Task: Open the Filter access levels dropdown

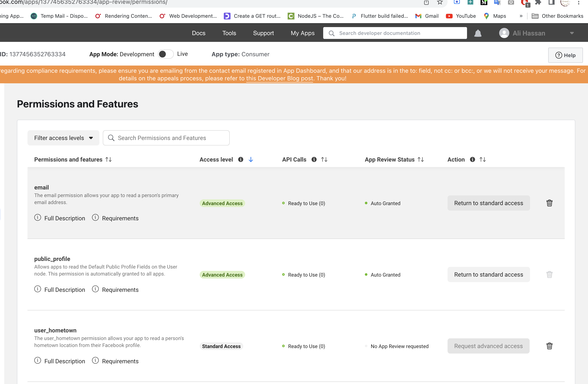Action: (x=63, y=138)
